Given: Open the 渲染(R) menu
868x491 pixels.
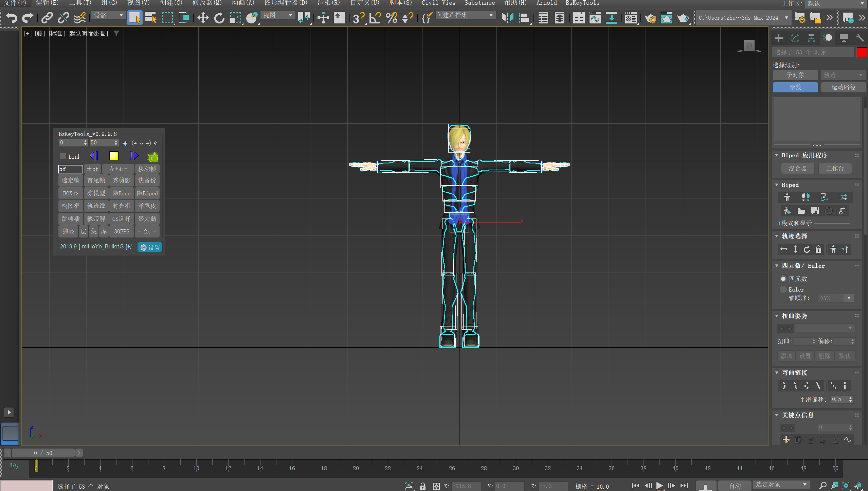Looking at the screenshot, I should click(x=328, y=3).
